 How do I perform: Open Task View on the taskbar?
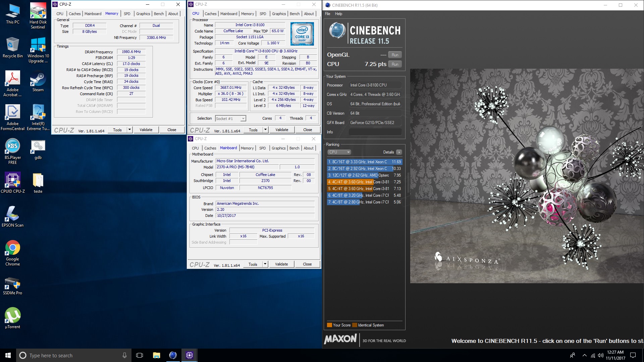point(140,355)
